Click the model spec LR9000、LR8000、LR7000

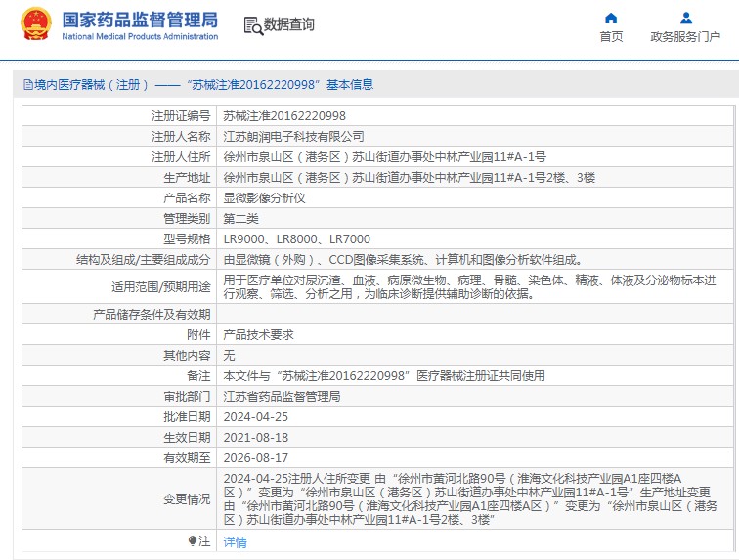coord(297,238)
